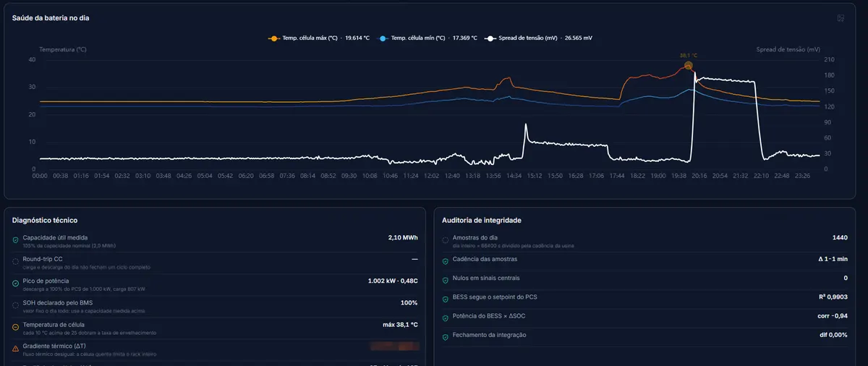Click the green check icon beside Pico de potência
Viewport: 868px width, 366px height.
pos(16,283)
